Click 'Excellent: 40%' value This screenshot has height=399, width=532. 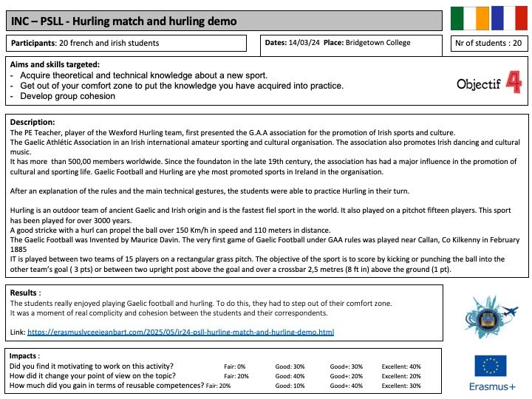click(401, 366)
